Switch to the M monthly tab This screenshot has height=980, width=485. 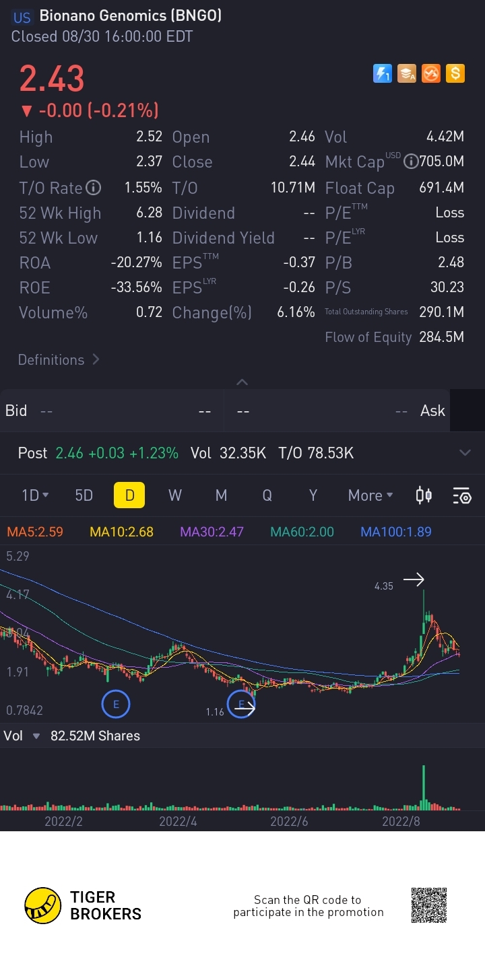pos(221,495)
